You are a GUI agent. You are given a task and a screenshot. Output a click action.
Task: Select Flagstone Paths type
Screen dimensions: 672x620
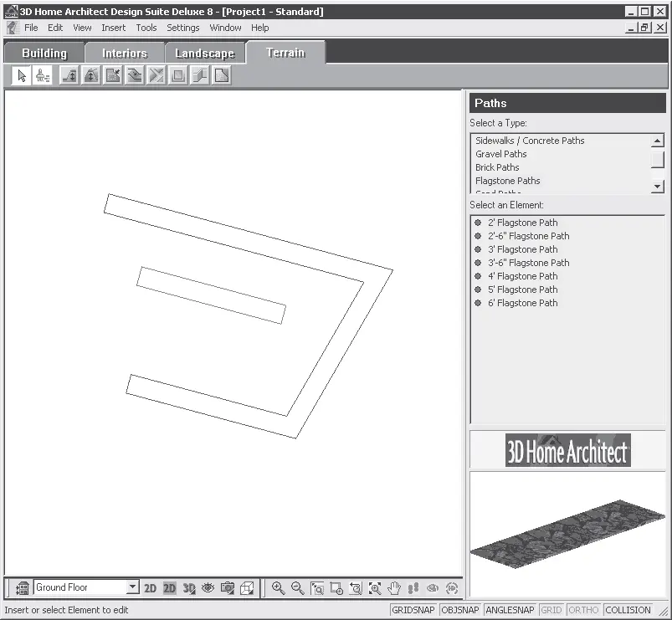[508, 181]
